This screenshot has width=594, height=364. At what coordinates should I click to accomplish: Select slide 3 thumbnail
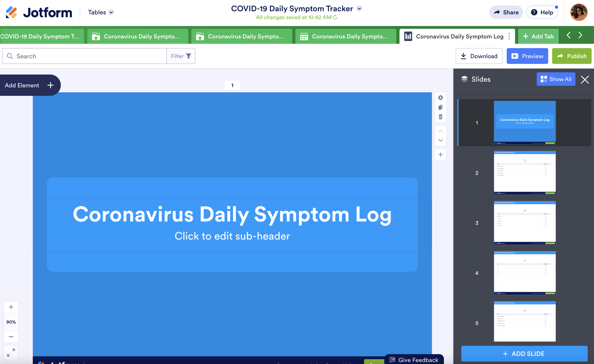(x=524, y=223)
